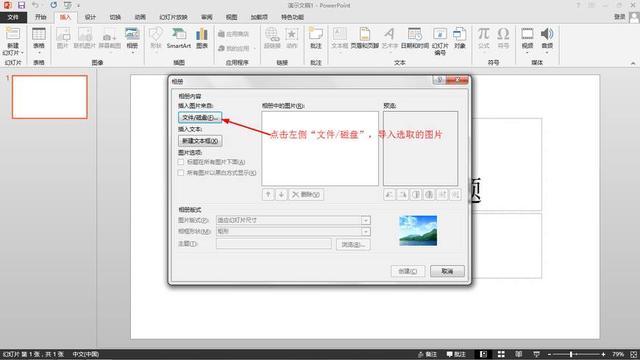640x360 pixels.
Task: Move picture up with the up-arrow button
Action: coord(268,194)
